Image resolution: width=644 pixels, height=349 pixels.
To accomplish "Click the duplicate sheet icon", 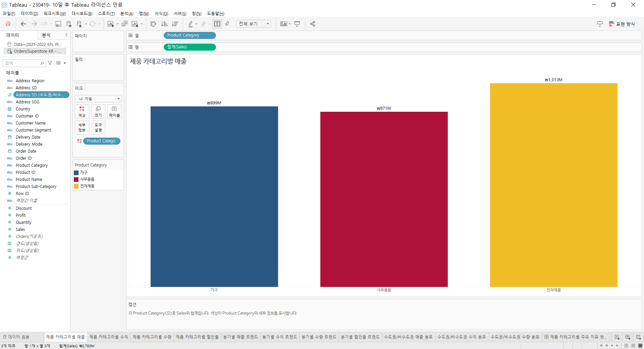I will pyautogui.click(x=124, y=24).
